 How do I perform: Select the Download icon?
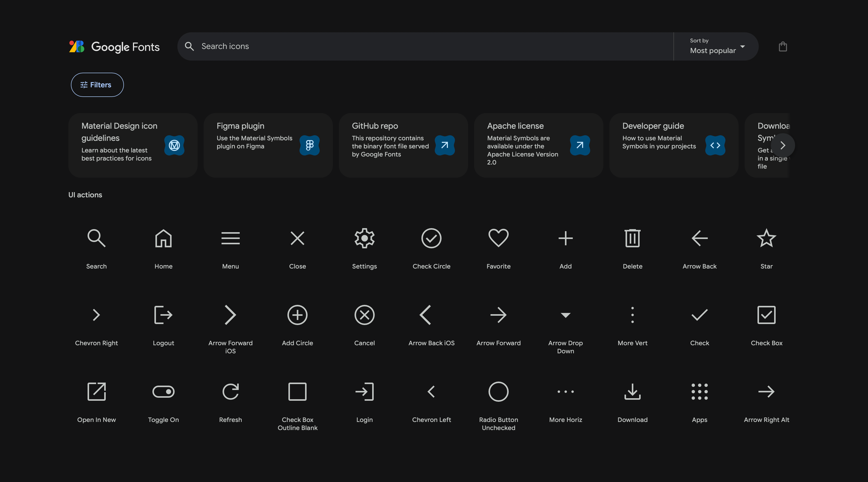pos(632,392)
